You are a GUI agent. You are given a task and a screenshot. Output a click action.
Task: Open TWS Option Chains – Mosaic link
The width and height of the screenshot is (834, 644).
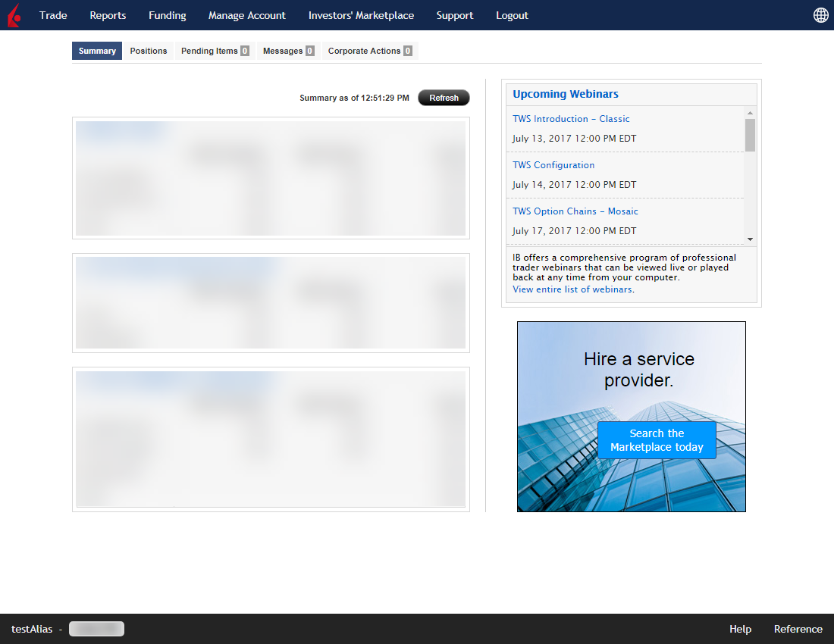pyautogui.click(x=575, y=211)
